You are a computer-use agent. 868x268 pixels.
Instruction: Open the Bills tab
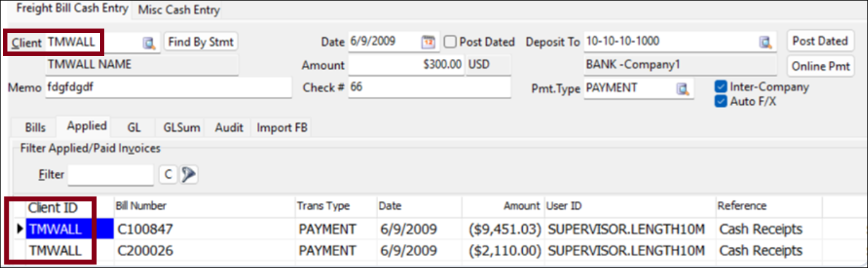click(35, 128)
